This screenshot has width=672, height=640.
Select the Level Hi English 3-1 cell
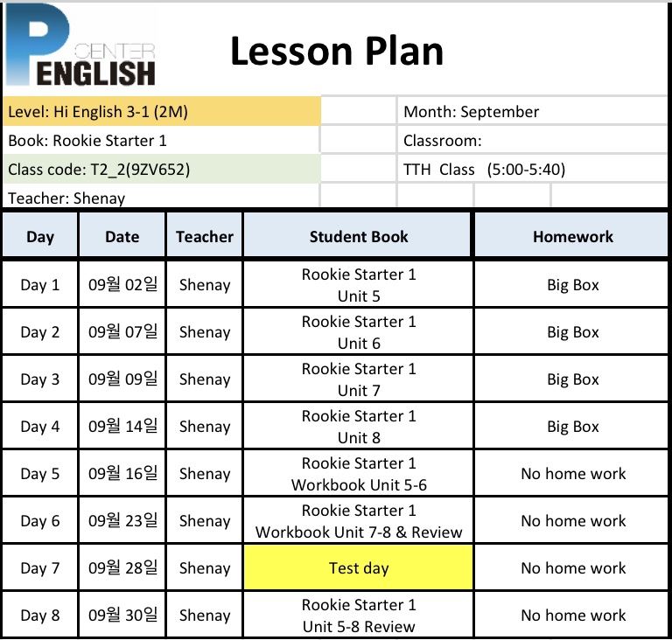click(x=162, y=112)
